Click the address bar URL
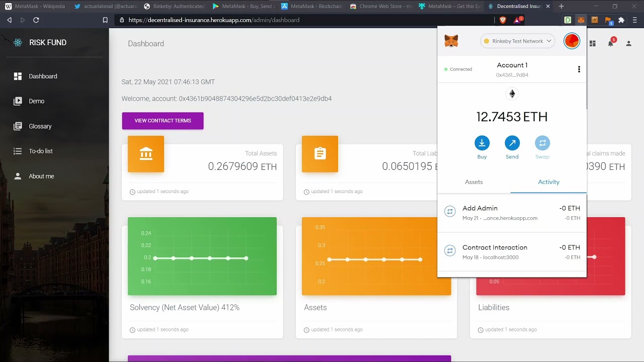Viewport: 644px width, 362px height. pos(214,20)
